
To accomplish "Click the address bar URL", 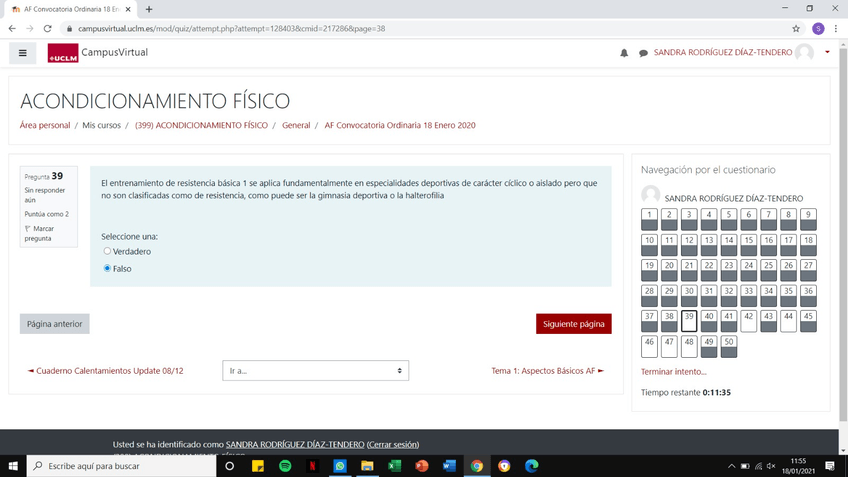I will 231,29.
